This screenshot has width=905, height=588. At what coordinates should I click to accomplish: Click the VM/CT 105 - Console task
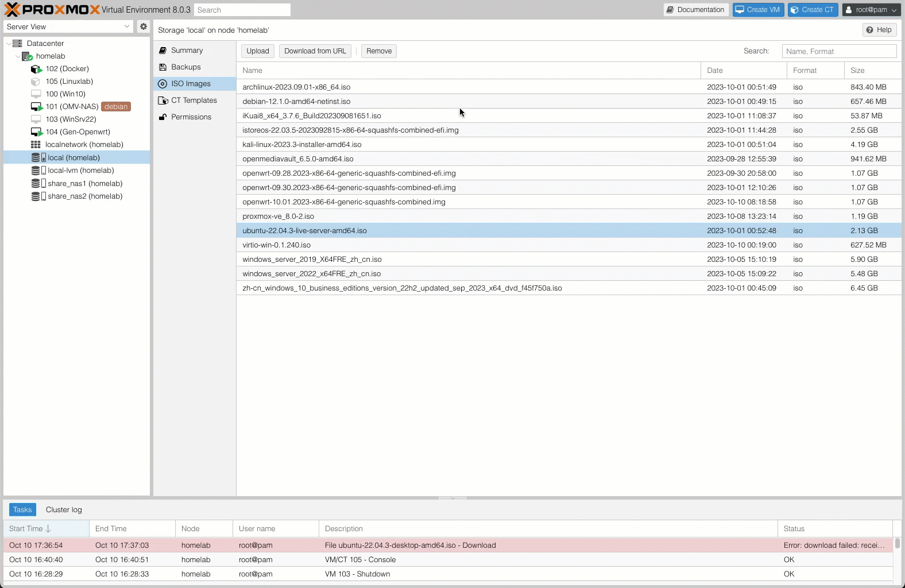tap(448, 560)
